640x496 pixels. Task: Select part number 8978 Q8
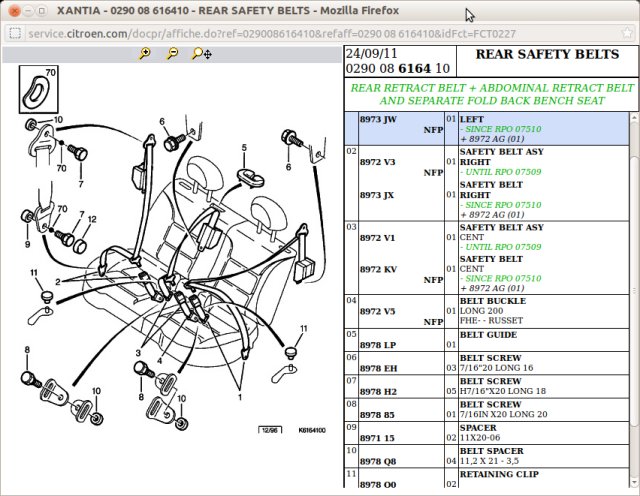378,461
